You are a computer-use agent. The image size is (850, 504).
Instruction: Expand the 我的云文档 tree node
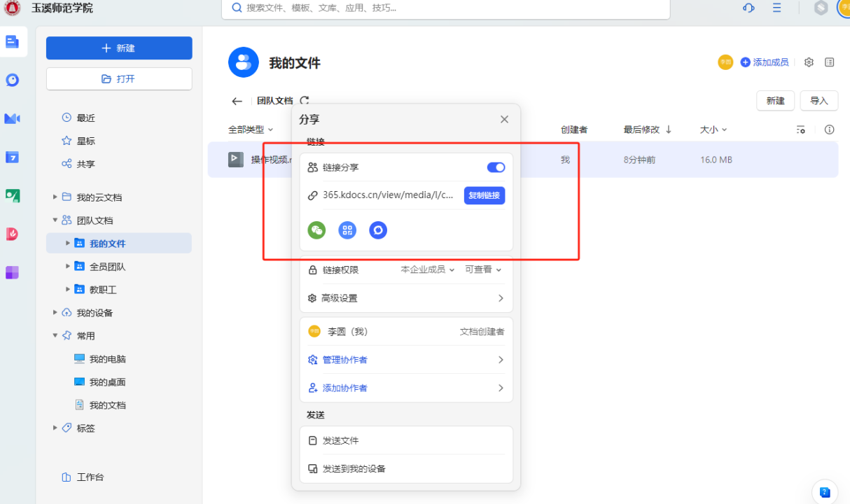pos(55,197)
